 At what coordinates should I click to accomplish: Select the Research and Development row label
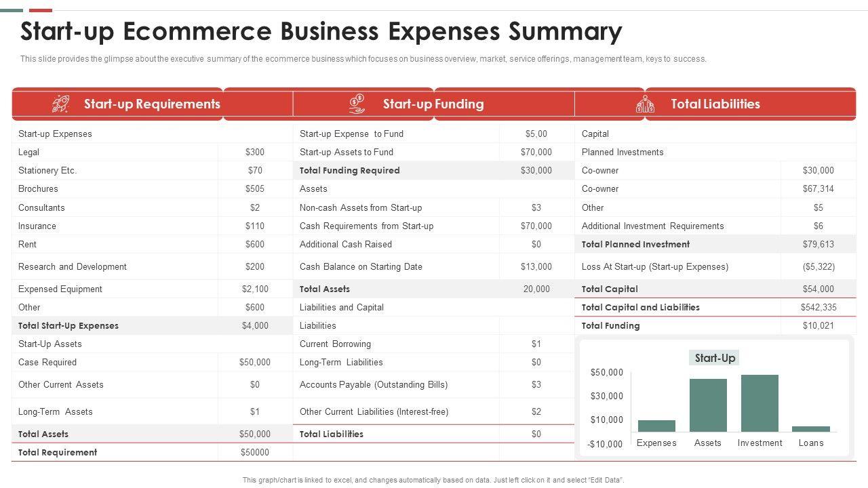(x=73, y=266)
